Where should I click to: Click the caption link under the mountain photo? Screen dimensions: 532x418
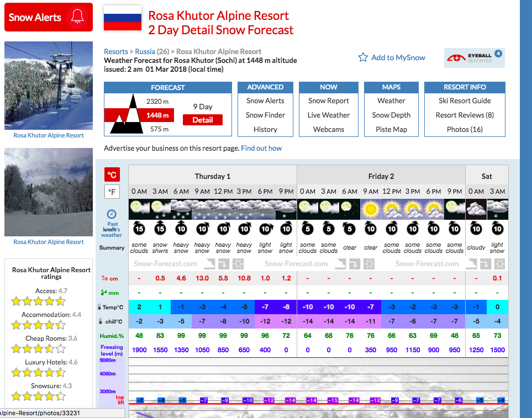tap(49, 242)
